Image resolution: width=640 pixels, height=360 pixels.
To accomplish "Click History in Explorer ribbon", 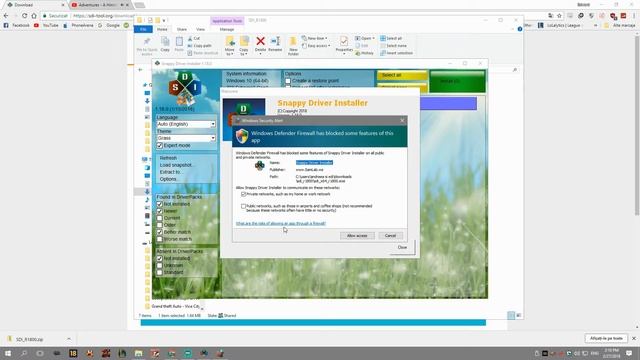I will (364, 53).
